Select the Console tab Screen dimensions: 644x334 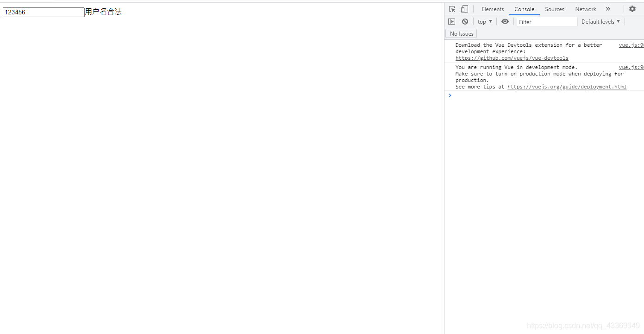[525, 9]
